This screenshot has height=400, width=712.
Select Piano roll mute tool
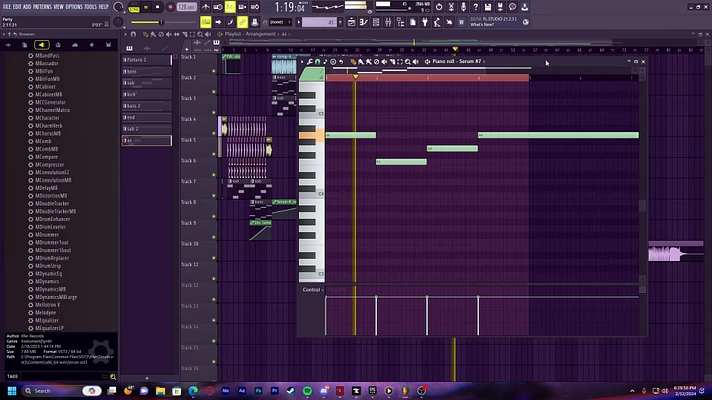tap(384, 61)
